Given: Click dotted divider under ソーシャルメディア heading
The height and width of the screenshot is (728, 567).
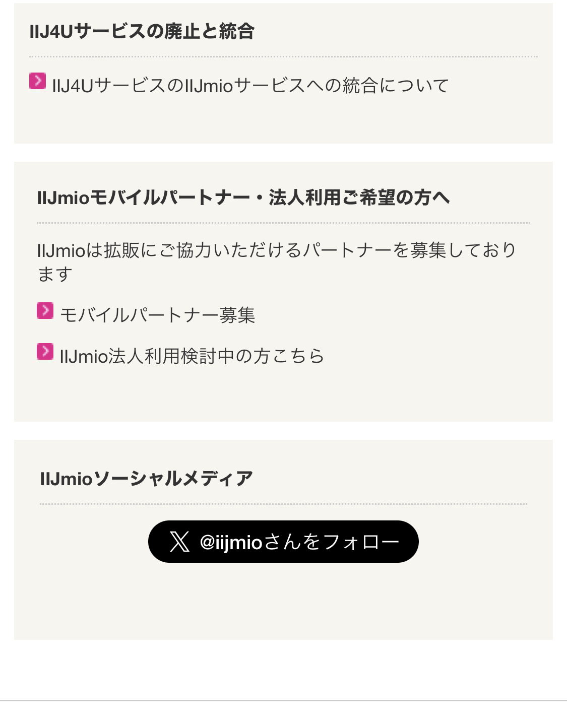Looking at the screenshot, I should pos(283,504).
